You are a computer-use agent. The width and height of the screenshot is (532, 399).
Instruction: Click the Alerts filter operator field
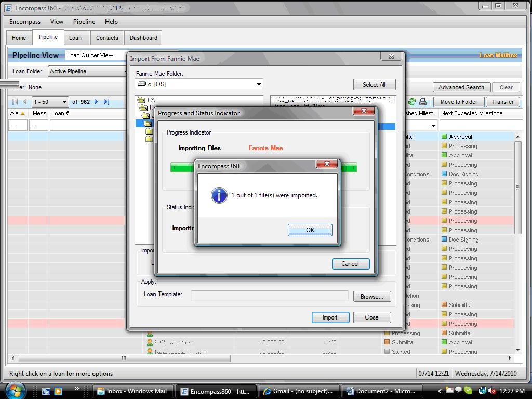[x=18, y=126]
